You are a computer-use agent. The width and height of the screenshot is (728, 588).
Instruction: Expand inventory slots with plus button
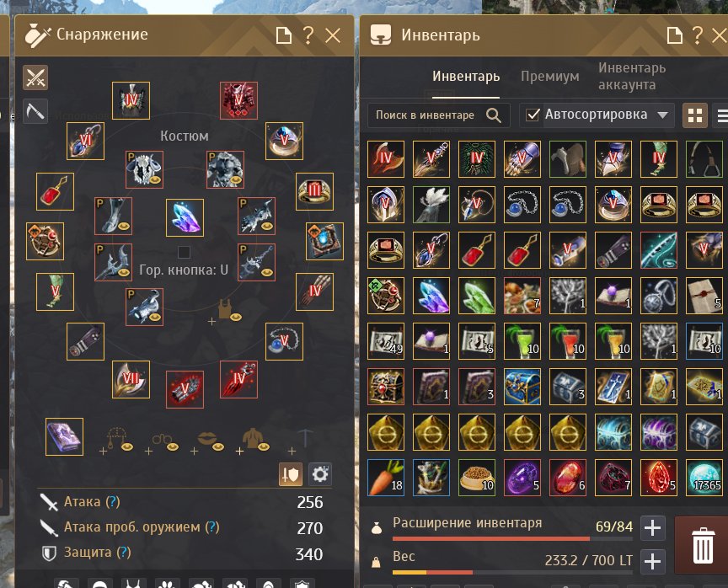pos(652,528)
